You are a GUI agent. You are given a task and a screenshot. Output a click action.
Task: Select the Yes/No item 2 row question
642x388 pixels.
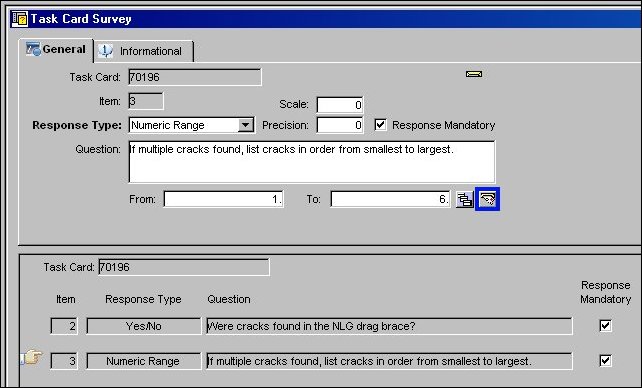coord(389,326)
